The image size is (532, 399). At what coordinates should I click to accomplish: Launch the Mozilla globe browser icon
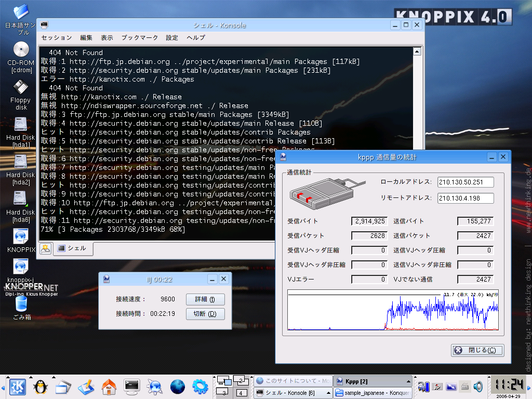[x=178, y=387]
